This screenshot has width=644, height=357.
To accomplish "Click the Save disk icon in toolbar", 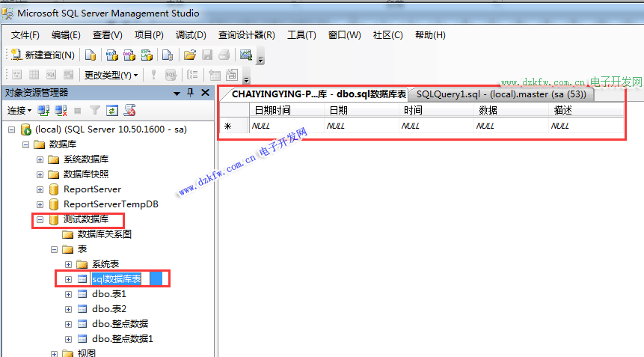I will click(206, 55).
